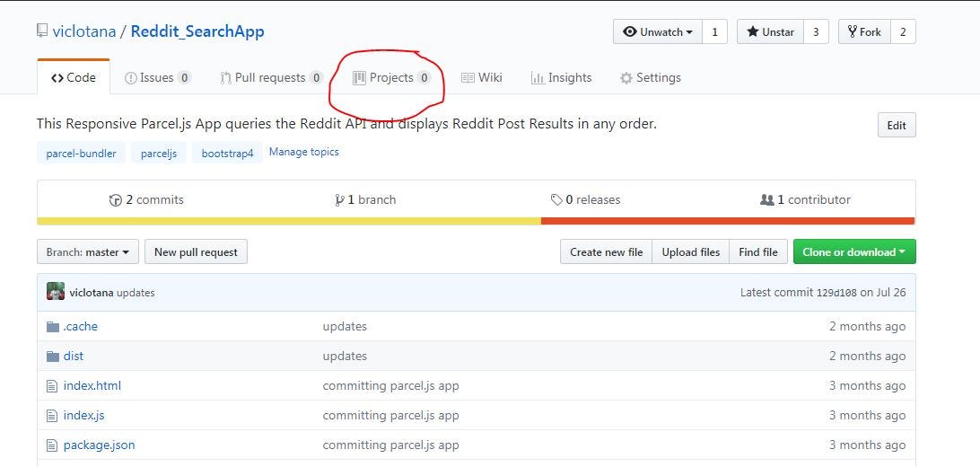Open the commit message beside index.js
This screenshot has width=980, height=467.
(390, 415)
